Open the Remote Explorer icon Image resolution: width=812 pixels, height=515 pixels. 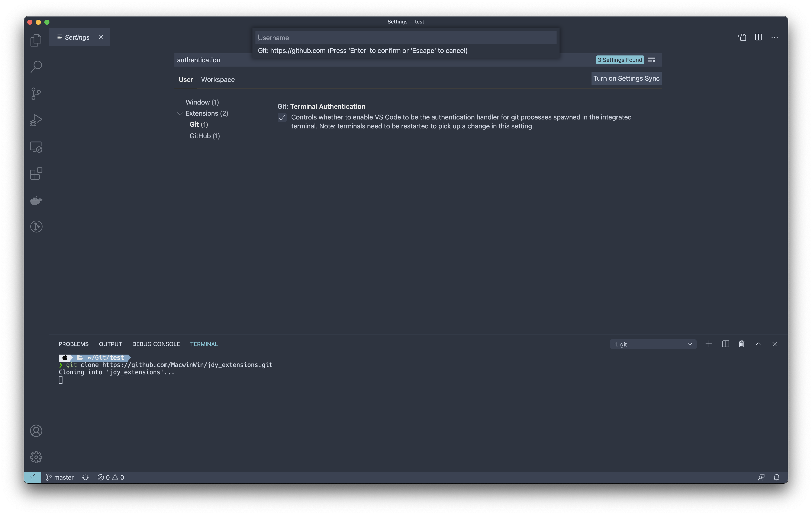pyautogui.click(x=36, y=147)
